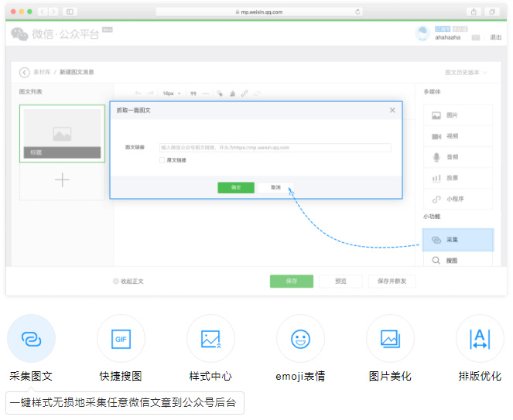
Task: Click the emoji表情 smiley icon
Action: (300, 339)
